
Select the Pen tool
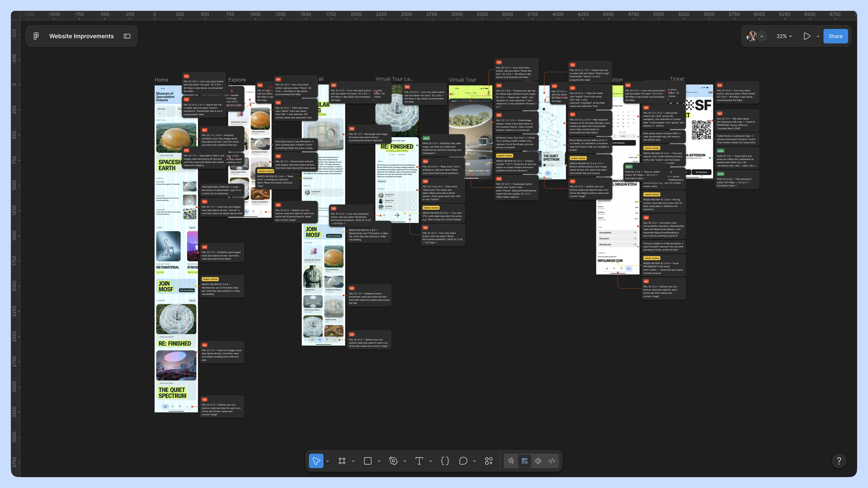[x=393, y=461]
